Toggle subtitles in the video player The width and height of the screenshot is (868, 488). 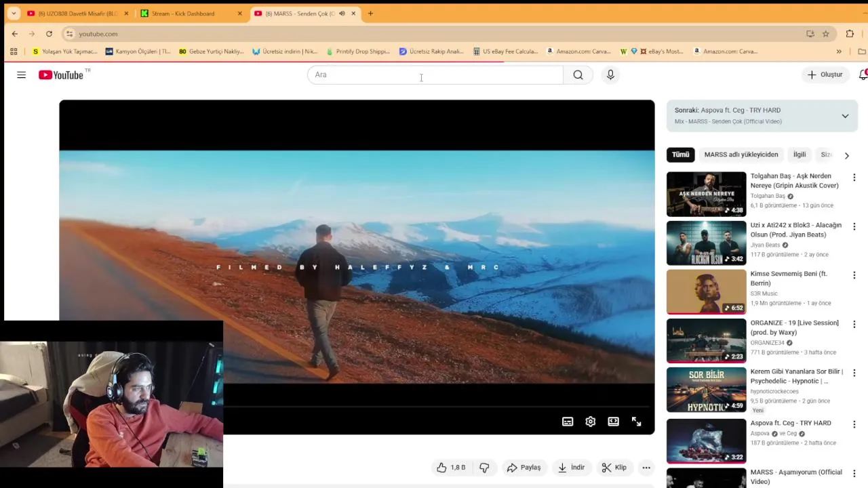point(568,422)
